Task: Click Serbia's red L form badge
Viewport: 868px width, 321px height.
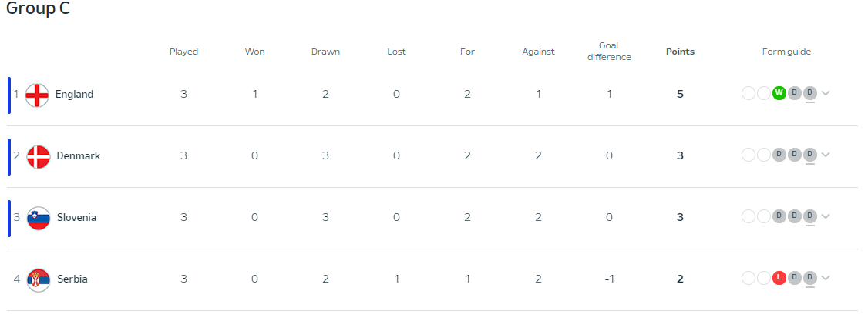Action: [x=779, y=277]
